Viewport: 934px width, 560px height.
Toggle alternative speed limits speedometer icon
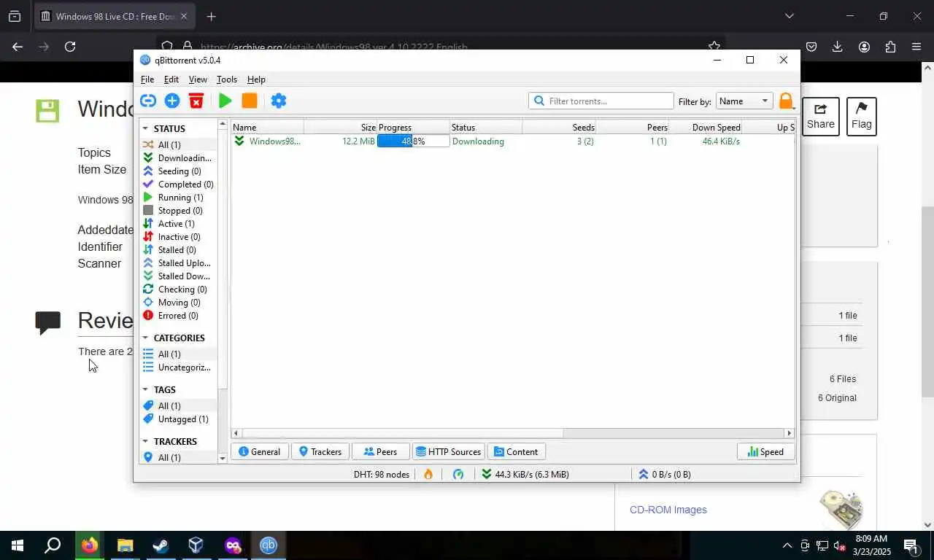458,474
